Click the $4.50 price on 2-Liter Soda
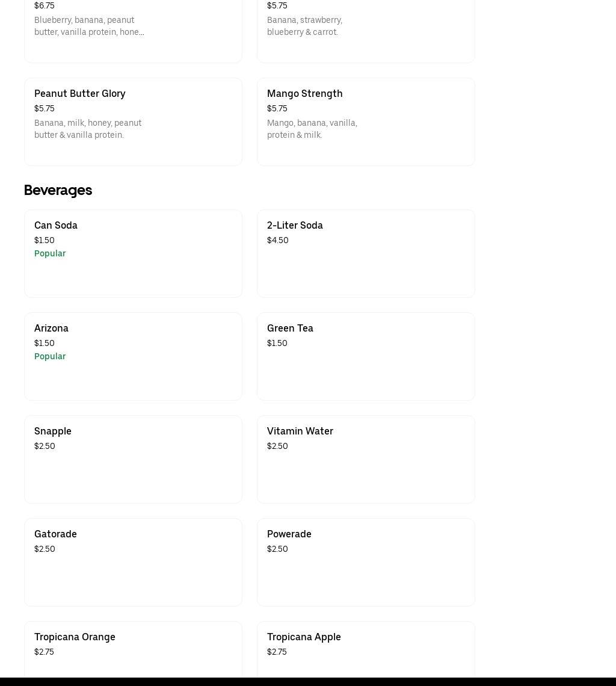The width and height of the screenshot is (616, 686). point(277,240)
